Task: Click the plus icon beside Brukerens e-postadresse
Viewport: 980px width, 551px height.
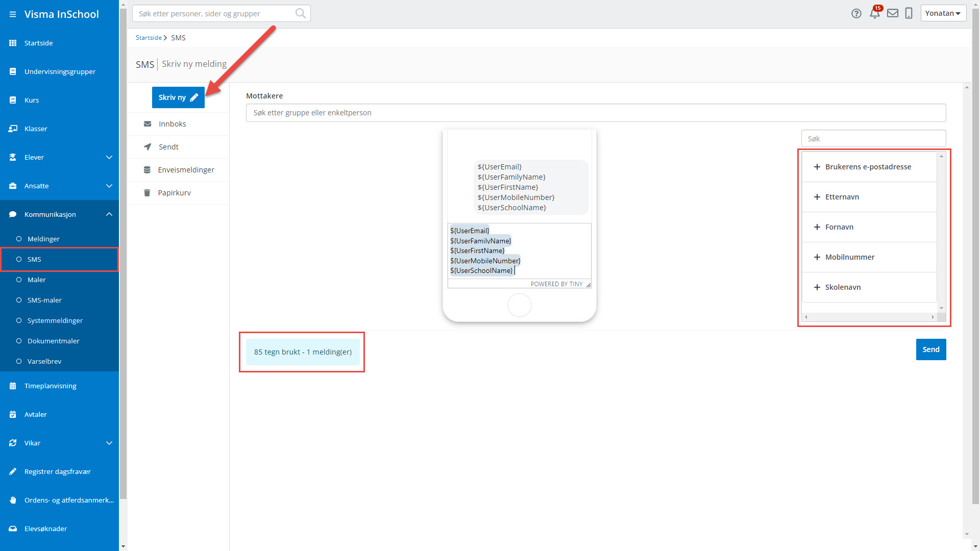Action: point(817,167)
